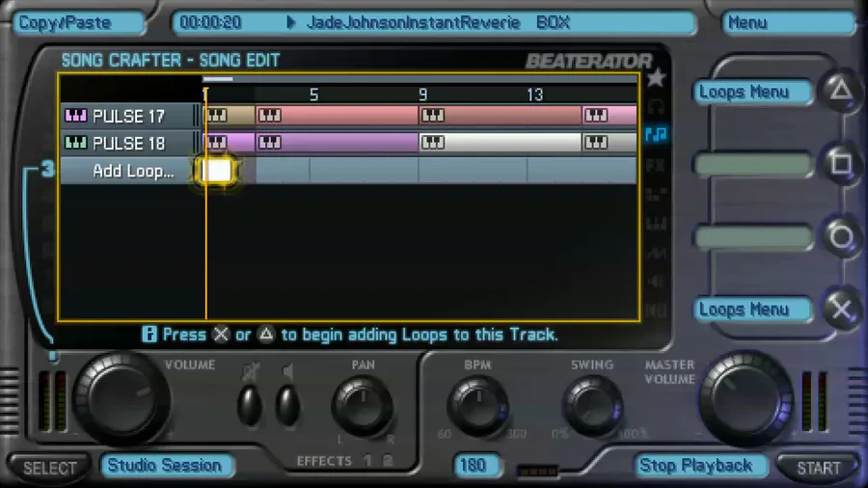This screenshot has height=488, width=868.
Task: Switch to Studio Session
Action: click(x=167, y=465)
